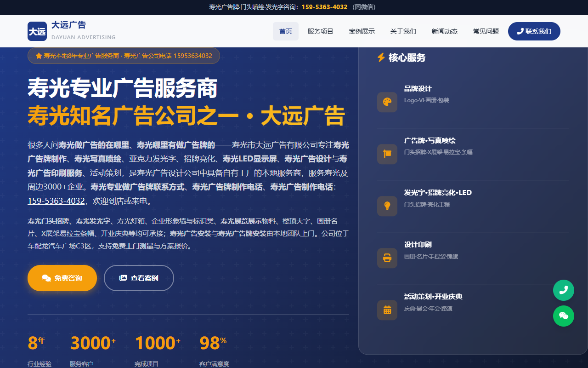Click the 核心服务 heading
This screenshot has width=588, height=368.
click(x=407, y=57)
